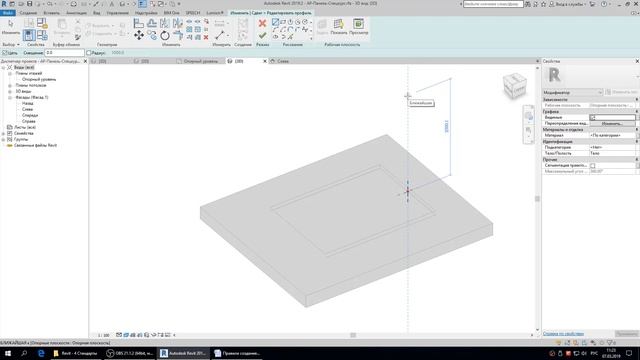The width and height of the screenshot is (640, 360).
Task: Open the Edge browser from taskbar
Action: (x=41, y=353)
